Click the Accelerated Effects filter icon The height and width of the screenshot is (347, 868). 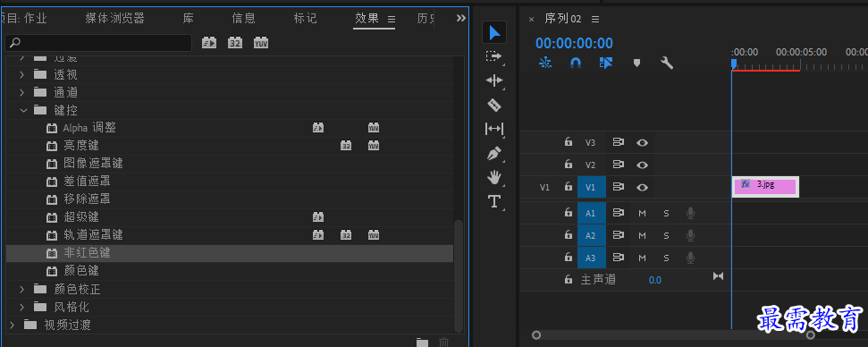[208, 43]
